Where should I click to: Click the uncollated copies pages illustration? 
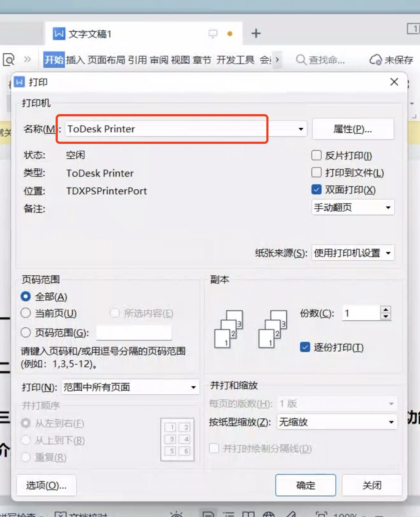point(273,329)
